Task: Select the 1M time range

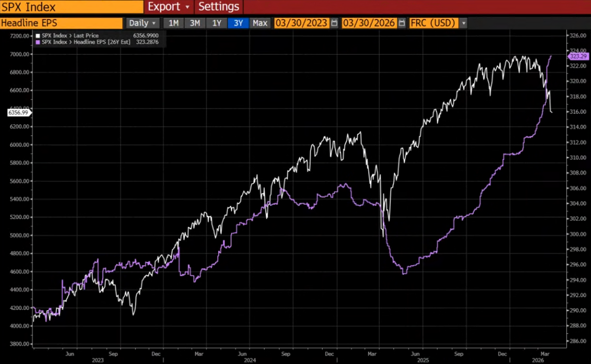Action: pyautogui.click(x=173, y=23)
